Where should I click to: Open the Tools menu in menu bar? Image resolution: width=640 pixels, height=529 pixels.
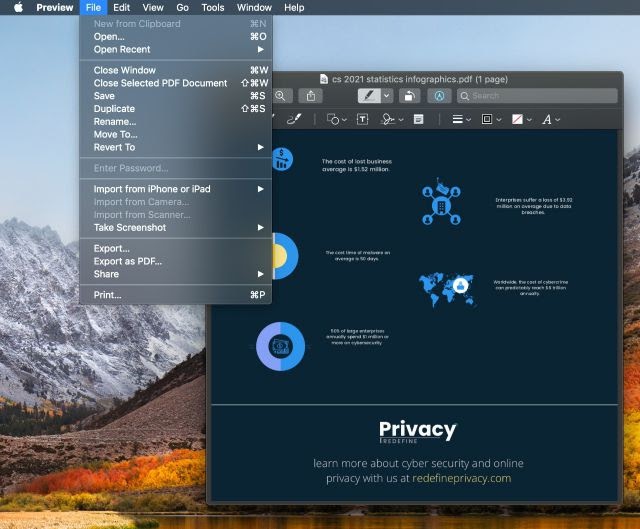(212, 7)
